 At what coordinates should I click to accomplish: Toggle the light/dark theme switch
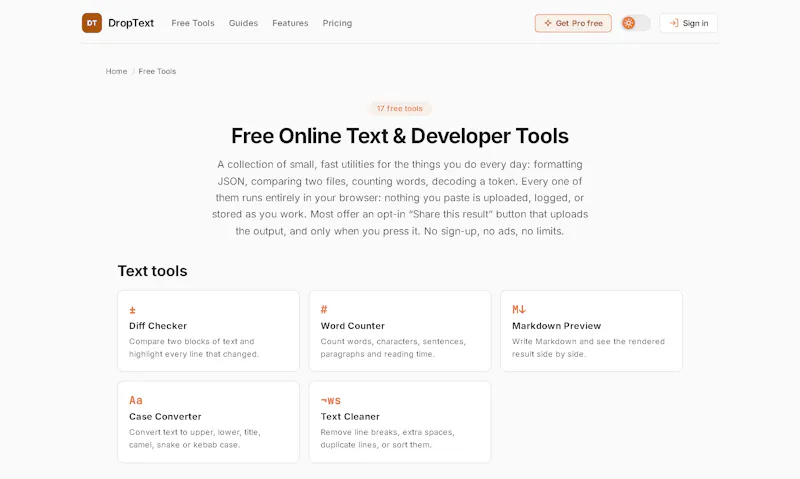tap(635, 23)
